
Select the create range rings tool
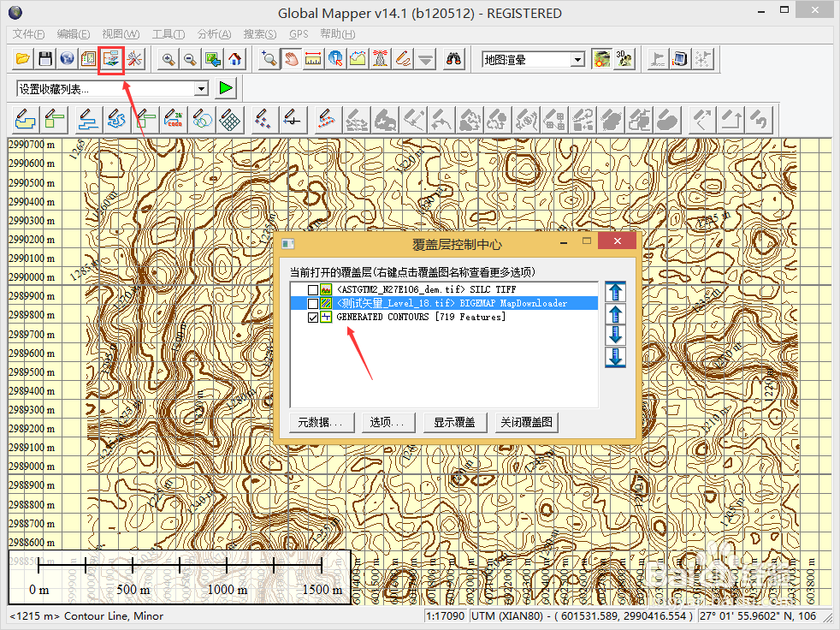pyautogui.click(x=203, y=119)
